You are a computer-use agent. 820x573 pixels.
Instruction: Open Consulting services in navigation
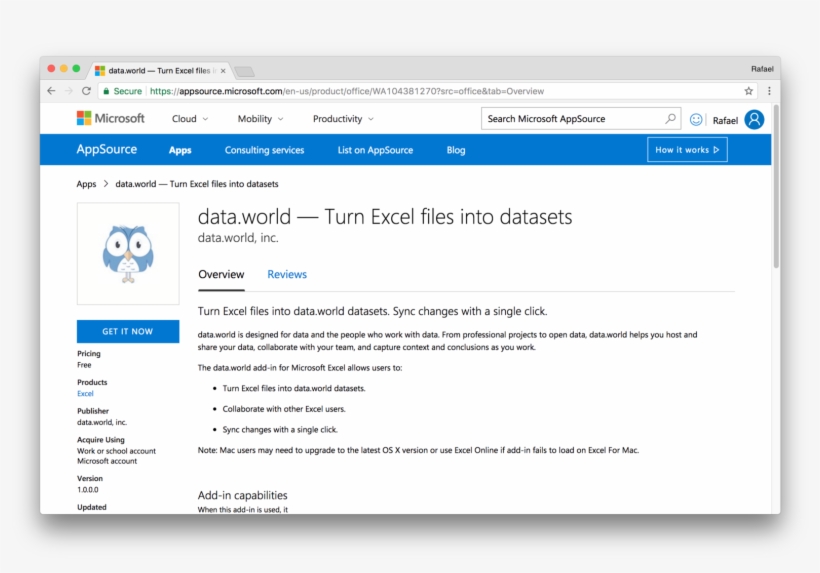tap(264, 150)
